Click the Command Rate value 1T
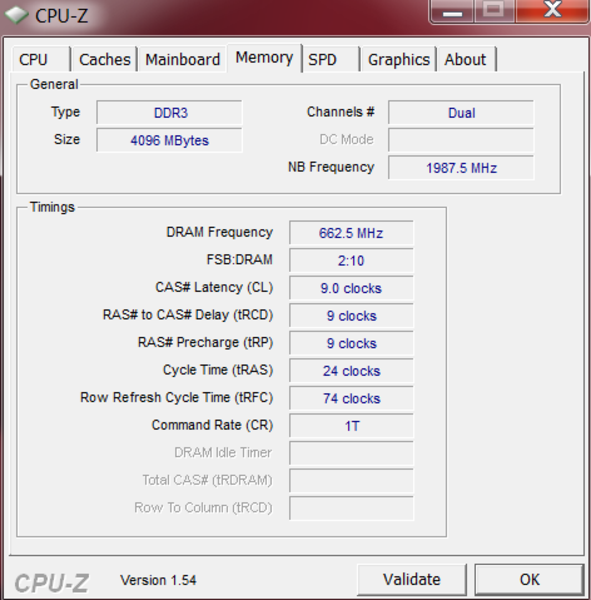The width and height of the screenshot is (591, 600). 351,426
